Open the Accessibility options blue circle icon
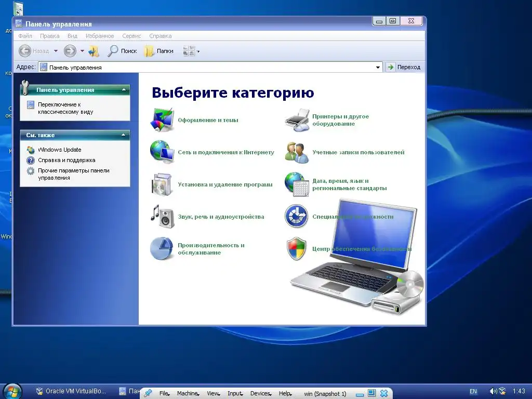This screenshot has width=532, height=399. [296, 216]
